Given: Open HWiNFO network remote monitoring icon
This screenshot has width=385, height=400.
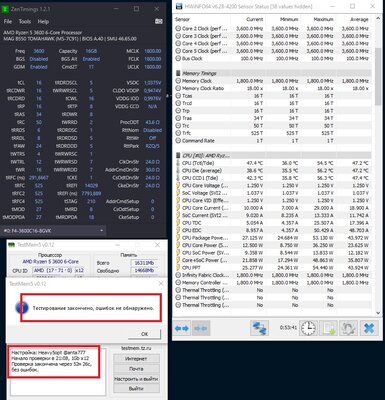Looking at the screenshot, I should coord(259,328).
